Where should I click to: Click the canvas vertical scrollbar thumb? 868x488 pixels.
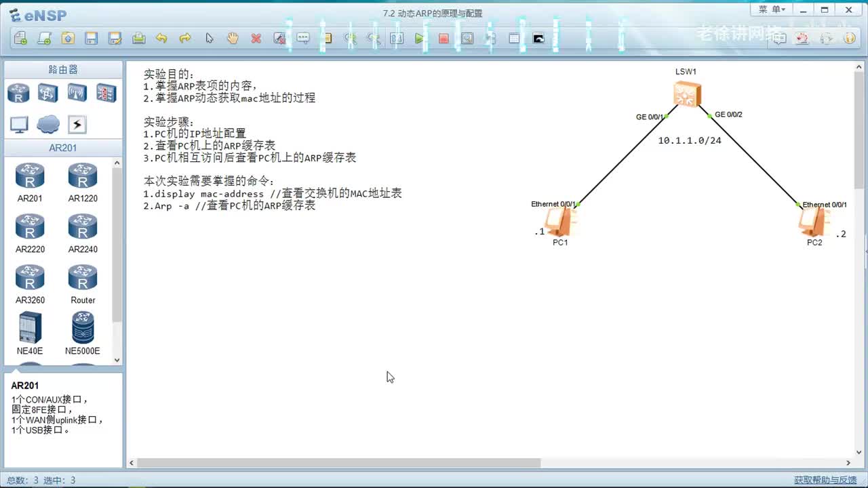(x=860, y=129)
